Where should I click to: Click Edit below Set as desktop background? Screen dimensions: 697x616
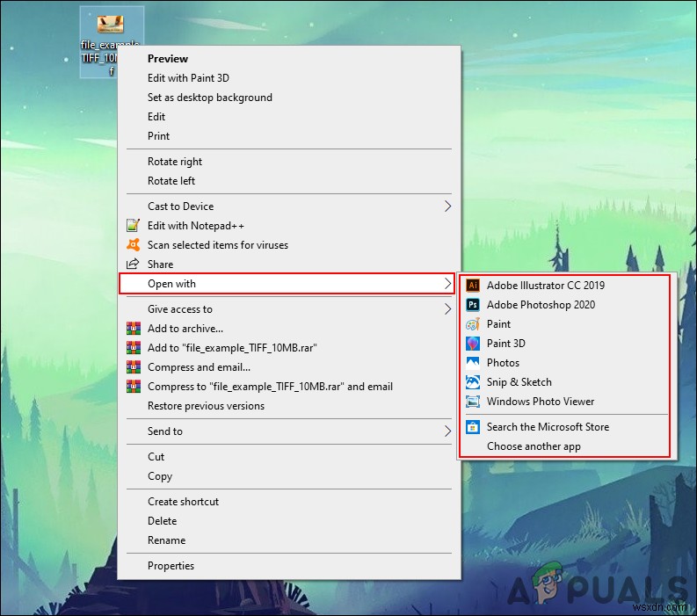(x=289, y=117)
